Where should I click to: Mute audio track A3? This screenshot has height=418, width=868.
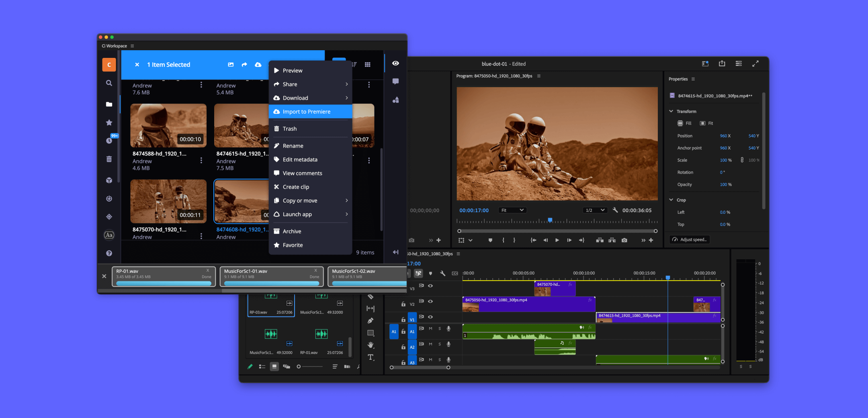pyautogui.click(x=430, y=359)
